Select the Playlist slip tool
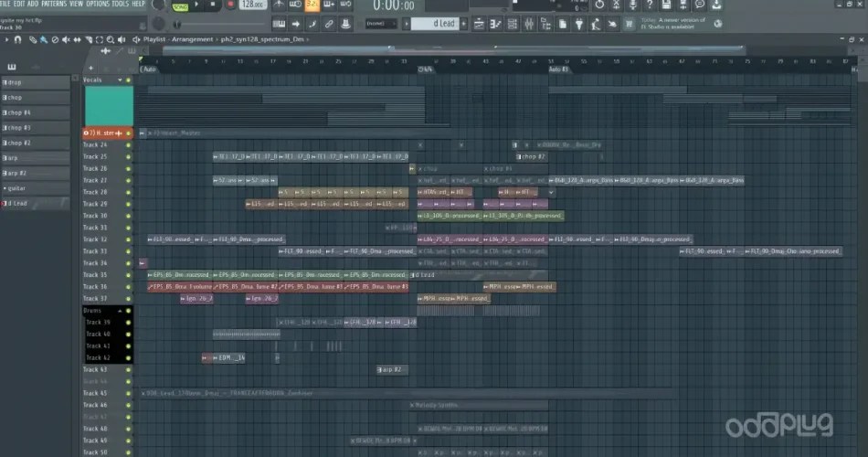 tap(77, 39)
